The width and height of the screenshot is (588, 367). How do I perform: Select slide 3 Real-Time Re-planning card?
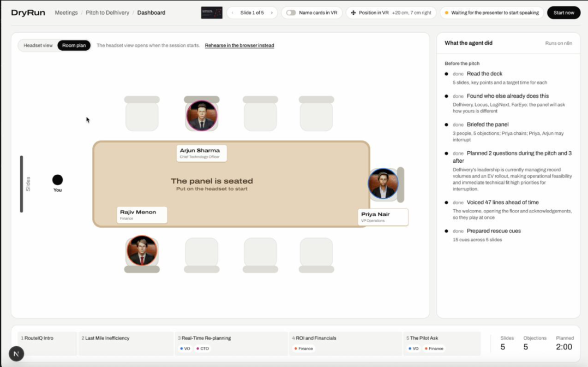(x=231, y=344)
